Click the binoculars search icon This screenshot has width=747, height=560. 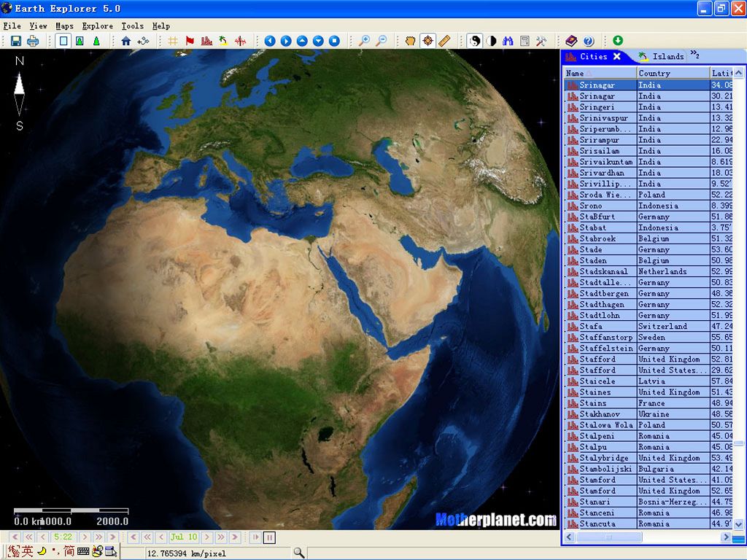(508, 41)
